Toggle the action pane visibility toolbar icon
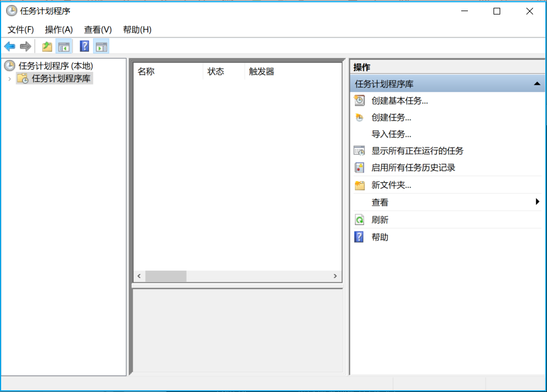Image resolution: width=547 pixels, height=392 pixels. click(101, 46)
